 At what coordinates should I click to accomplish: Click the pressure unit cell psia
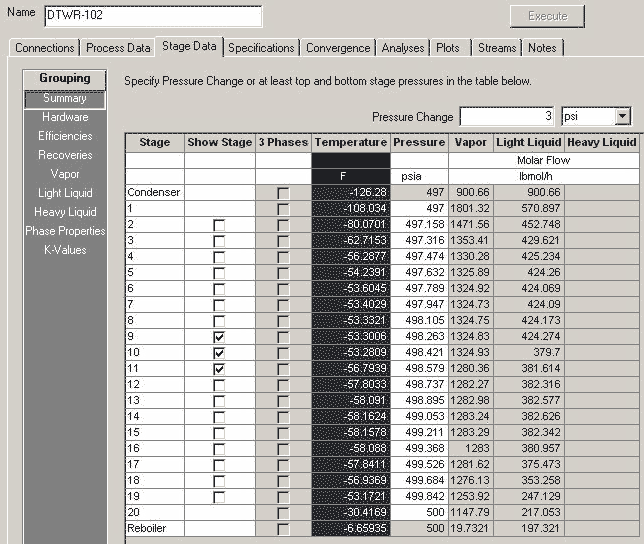click(x=419, y=177)
